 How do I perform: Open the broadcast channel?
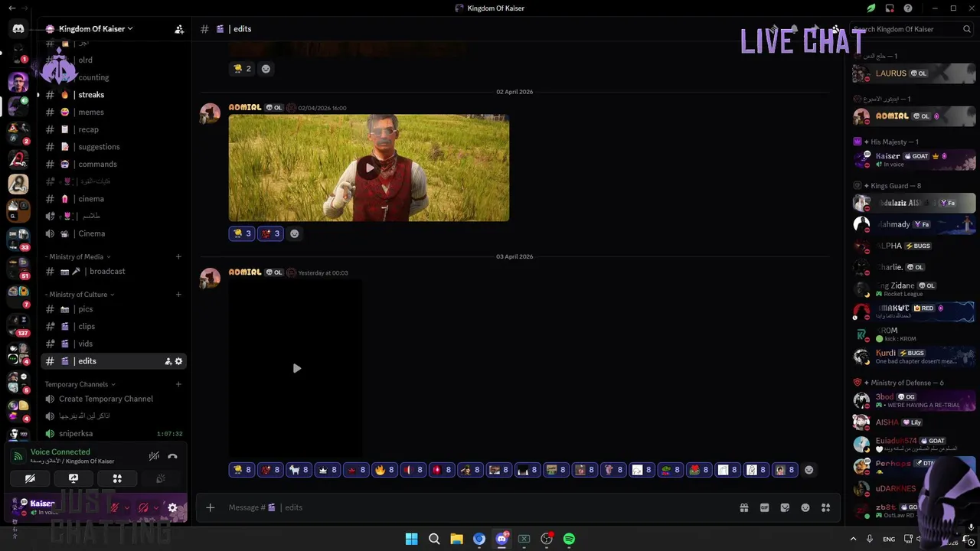(x=113, y=272)
